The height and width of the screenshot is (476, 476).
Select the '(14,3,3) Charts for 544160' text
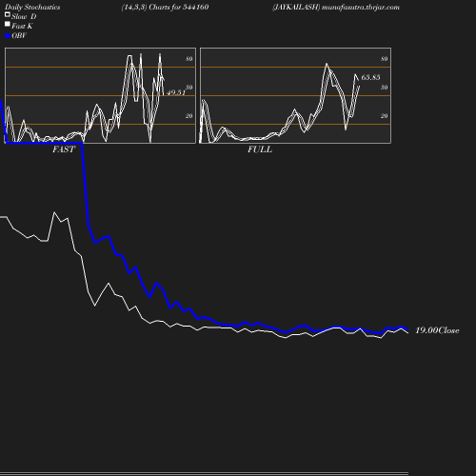point(165,8)
